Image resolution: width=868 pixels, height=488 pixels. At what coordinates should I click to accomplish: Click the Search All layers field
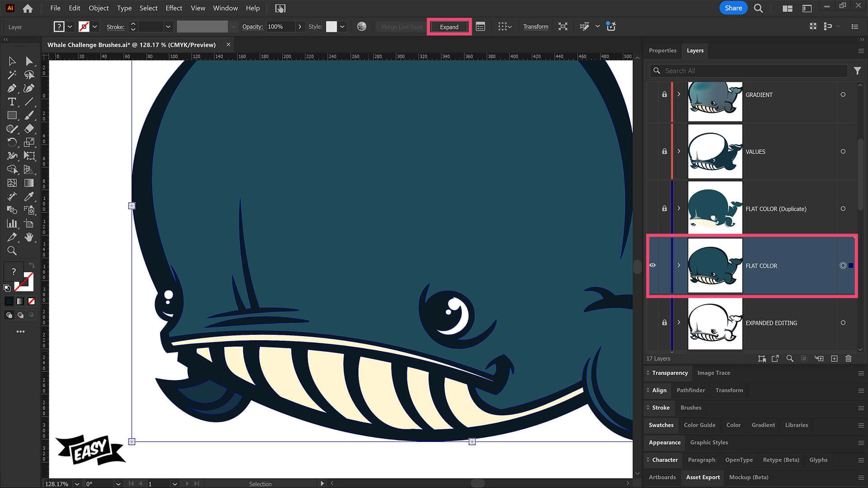(749, 71)
